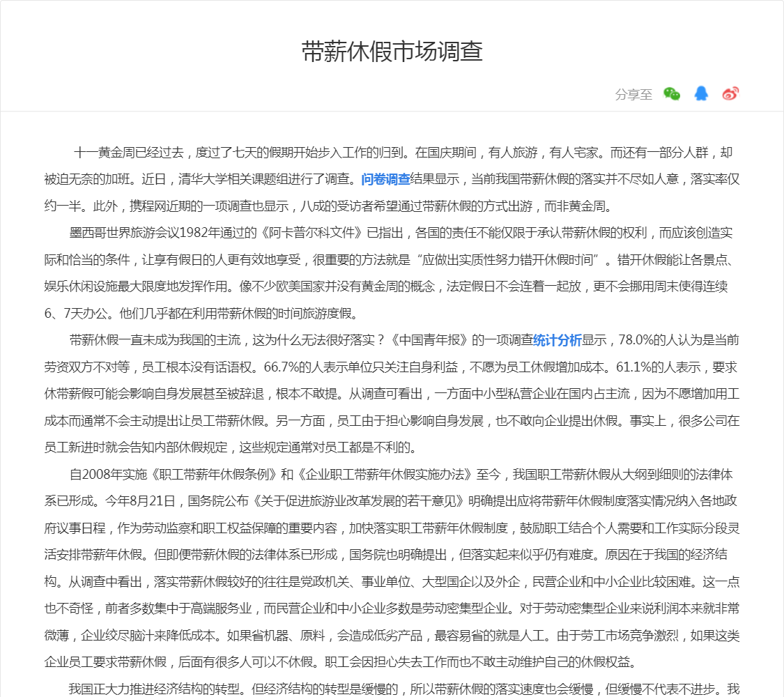Click the text 我国正大力推进经济结构的转型
The width and height of the screenshot is (784, 697).
[x=155, y=689]
